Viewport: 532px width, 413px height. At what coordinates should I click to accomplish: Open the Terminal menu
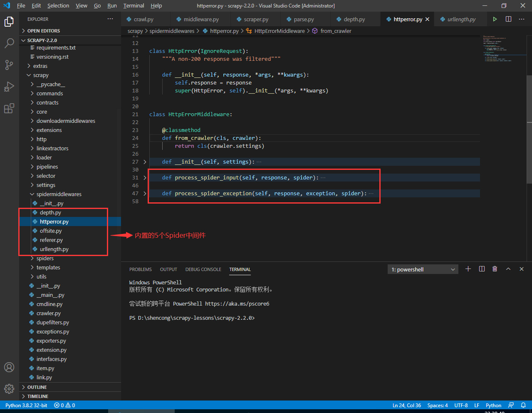click(134, 5)
